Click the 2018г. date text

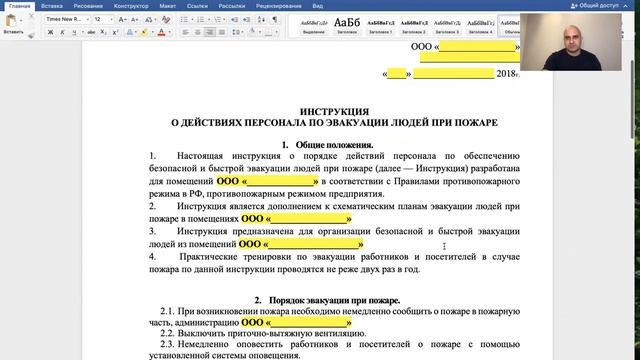(508, 73)
